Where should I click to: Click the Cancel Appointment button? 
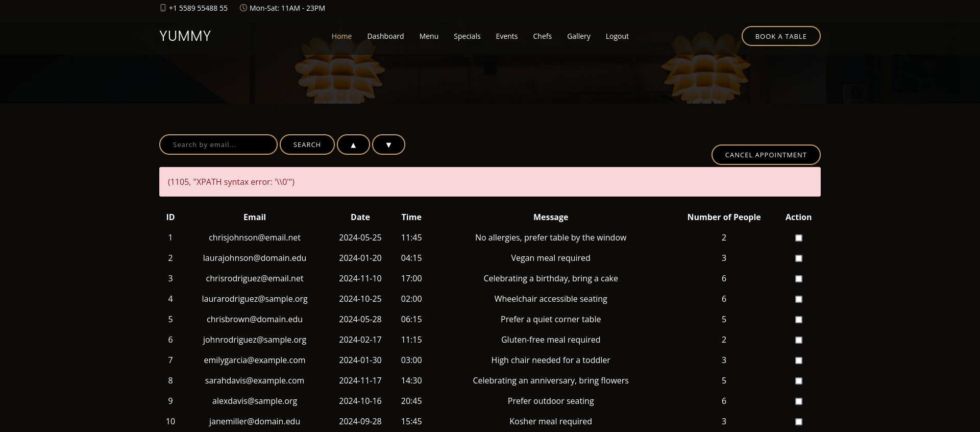tap(766, 155)
